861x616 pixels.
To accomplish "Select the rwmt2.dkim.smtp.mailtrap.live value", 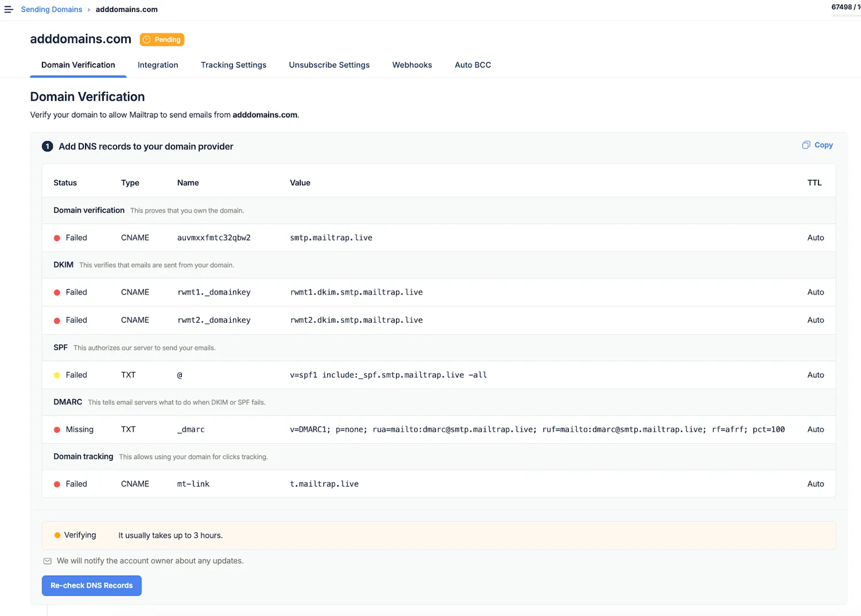I will (356, 320).
